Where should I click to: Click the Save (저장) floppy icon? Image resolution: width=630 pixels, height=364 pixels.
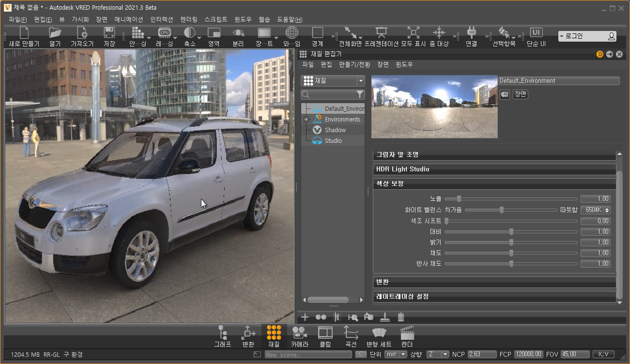tap(109, 33)
